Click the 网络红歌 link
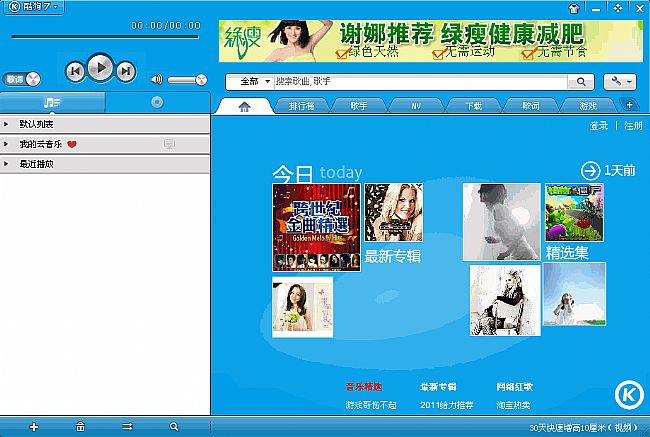Screen dimensions: 650x437 [514, 387]
